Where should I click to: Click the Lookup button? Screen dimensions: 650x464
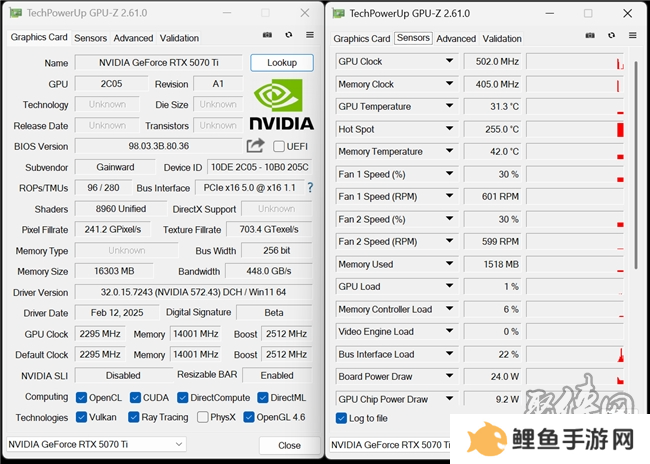tap(282, 63)
